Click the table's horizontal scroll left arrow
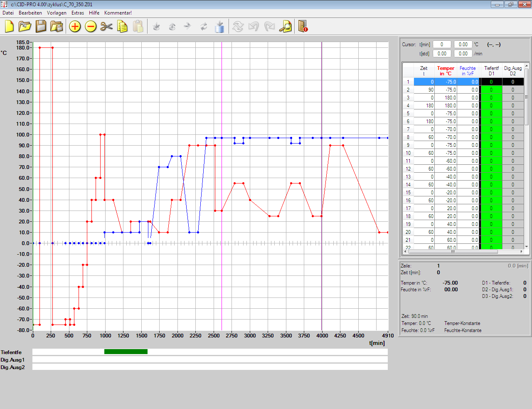The image size is (532, 409). pos(406,252)
